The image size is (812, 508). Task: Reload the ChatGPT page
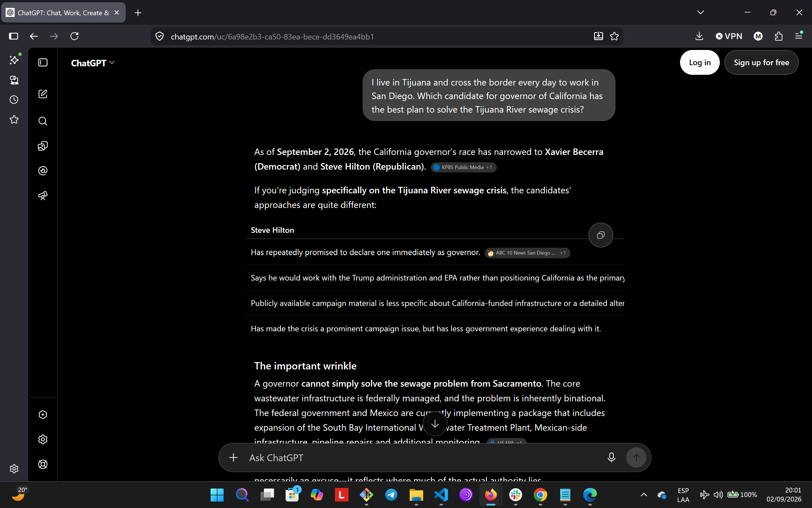74,36
